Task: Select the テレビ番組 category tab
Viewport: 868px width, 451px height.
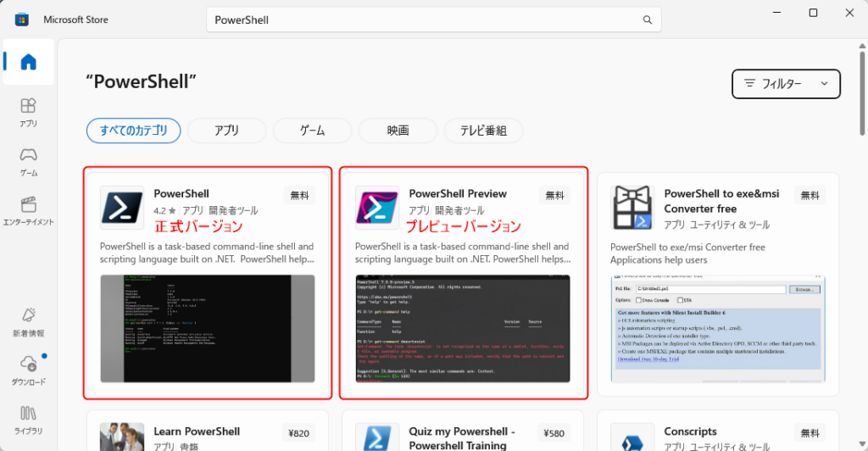Action: (483, 131)
